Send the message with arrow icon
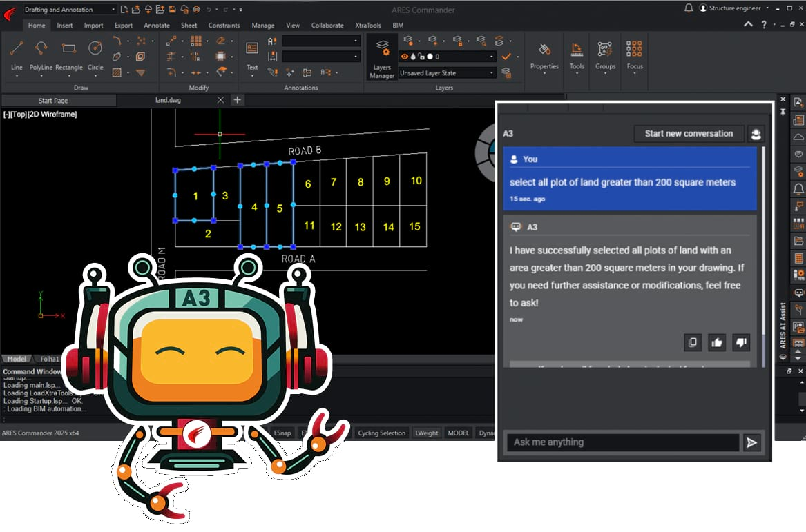The width and height of the screenshot is (806, 532). 751,442
